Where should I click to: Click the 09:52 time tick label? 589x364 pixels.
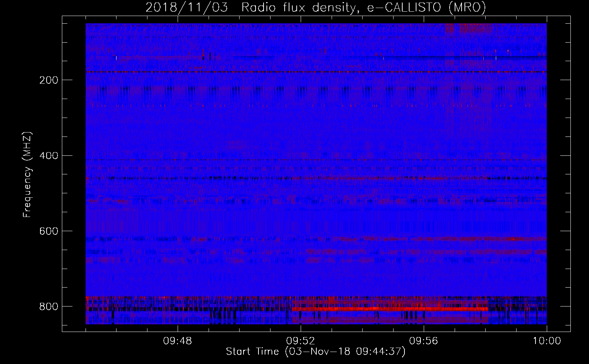(x=300, y=341)
